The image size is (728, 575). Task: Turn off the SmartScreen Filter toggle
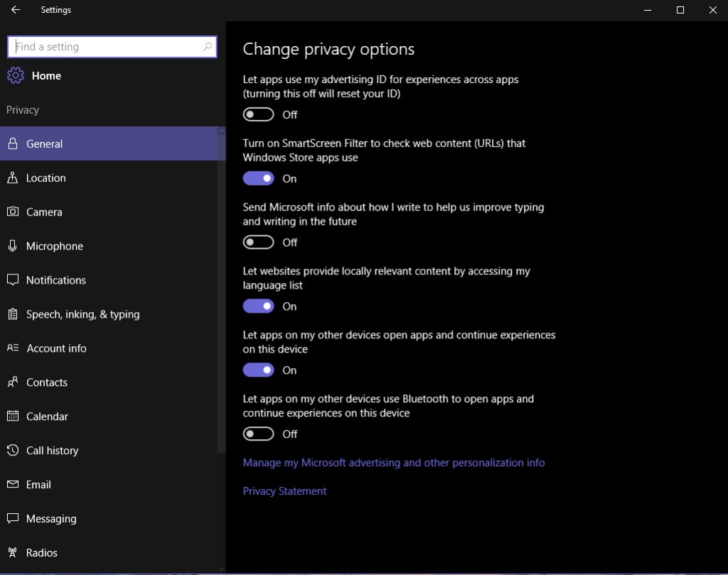[x=258, y=178]
